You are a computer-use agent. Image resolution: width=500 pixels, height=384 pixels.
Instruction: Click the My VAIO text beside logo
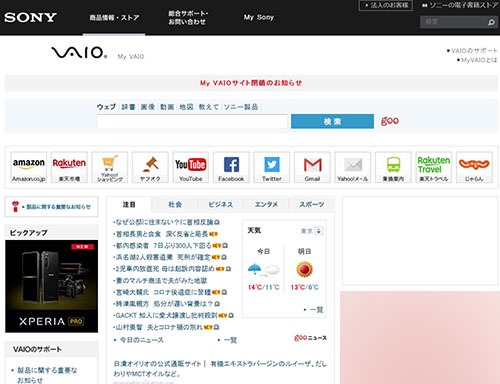pyautogui.click(x=131, y=57)
